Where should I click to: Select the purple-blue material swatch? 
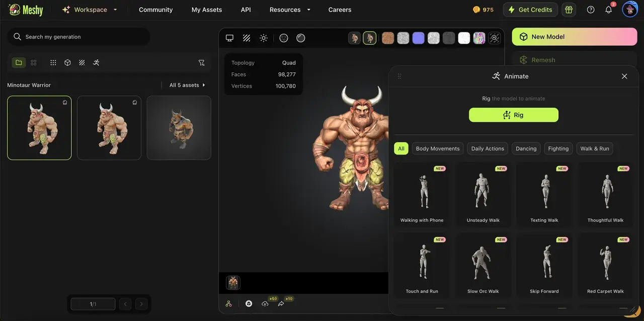(418, 38)
